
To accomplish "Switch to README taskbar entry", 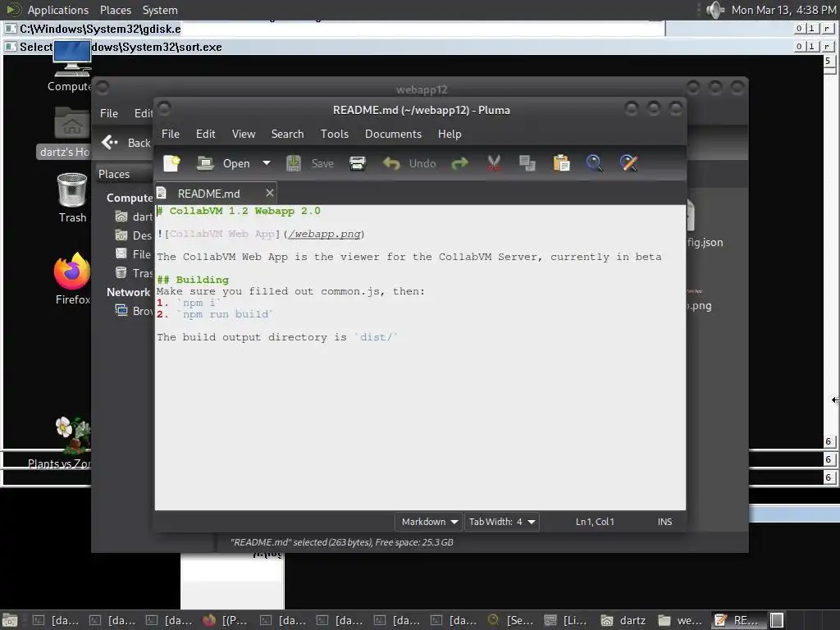I will (737, 620).
